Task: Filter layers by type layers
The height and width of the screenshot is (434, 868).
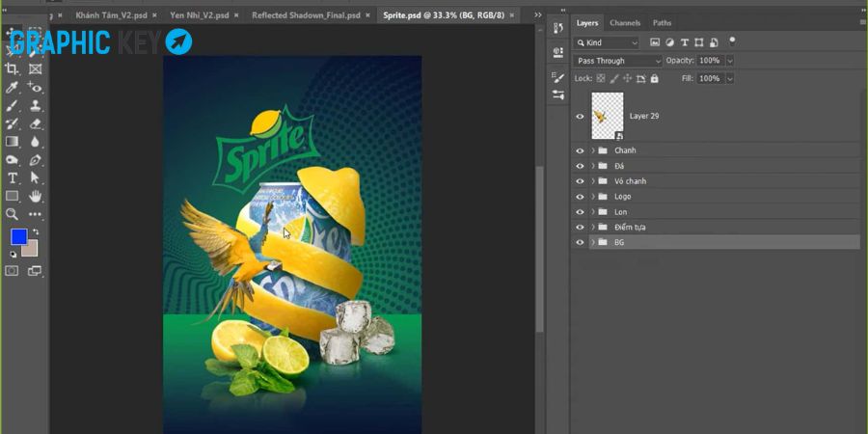Action: (684, 42)
